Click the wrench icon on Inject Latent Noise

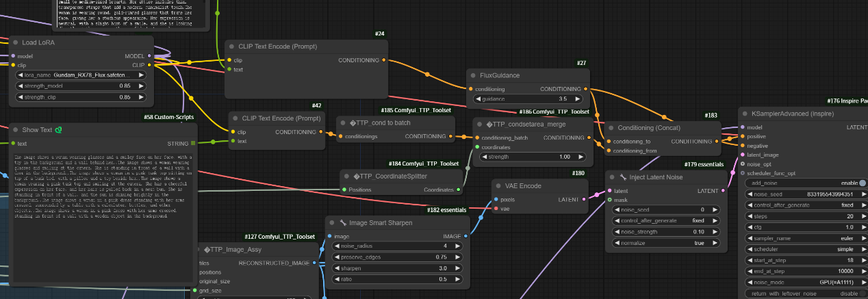pos(623,177)
